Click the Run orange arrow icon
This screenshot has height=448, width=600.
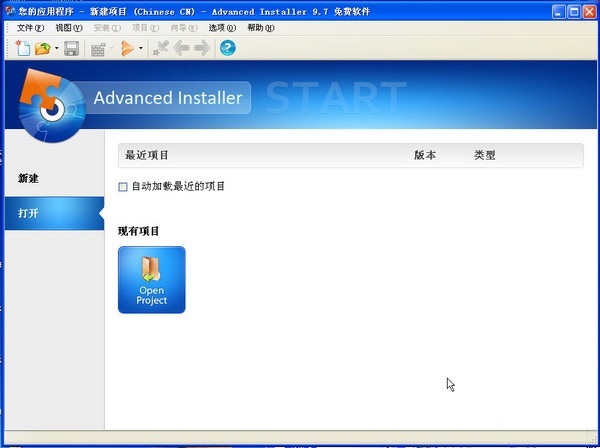[127, 48]
